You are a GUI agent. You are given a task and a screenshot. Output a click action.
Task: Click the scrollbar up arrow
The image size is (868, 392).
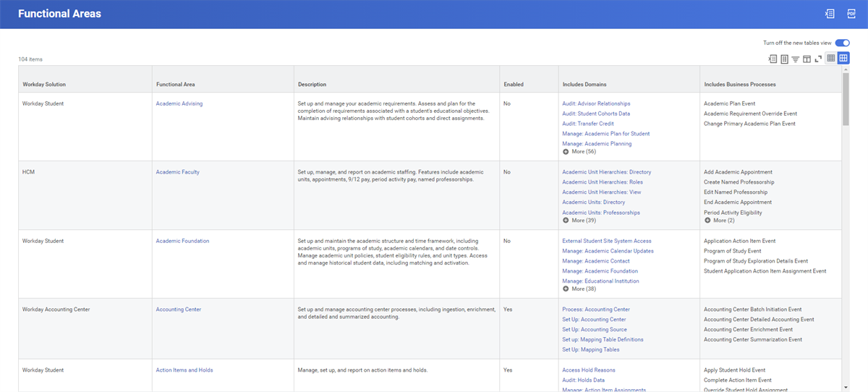coord(846,69)
